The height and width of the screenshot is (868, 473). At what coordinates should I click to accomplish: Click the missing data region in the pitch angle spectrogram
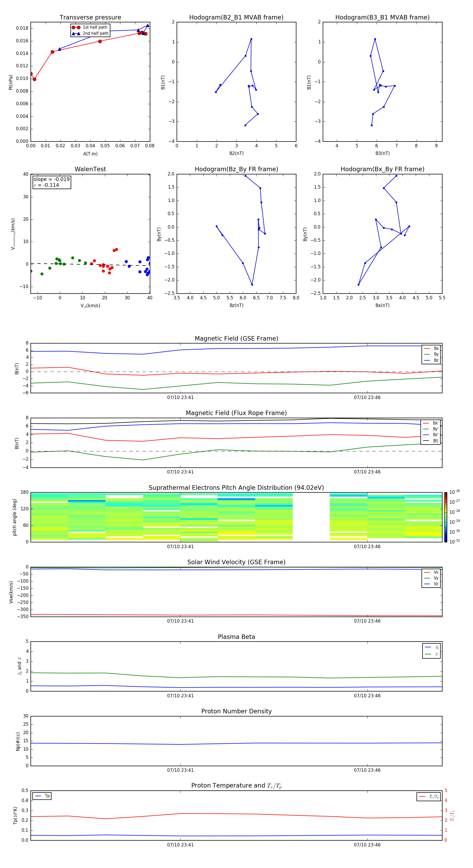point(311,517)
